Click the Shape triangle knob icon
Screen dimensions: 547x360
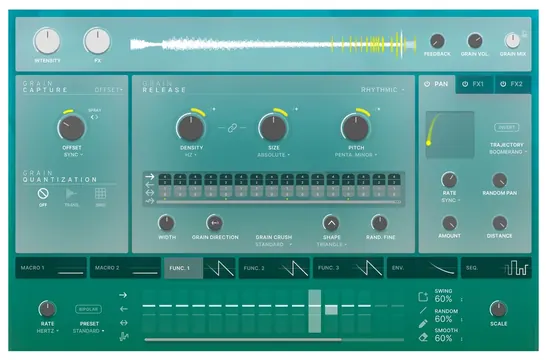click(331, 223)
